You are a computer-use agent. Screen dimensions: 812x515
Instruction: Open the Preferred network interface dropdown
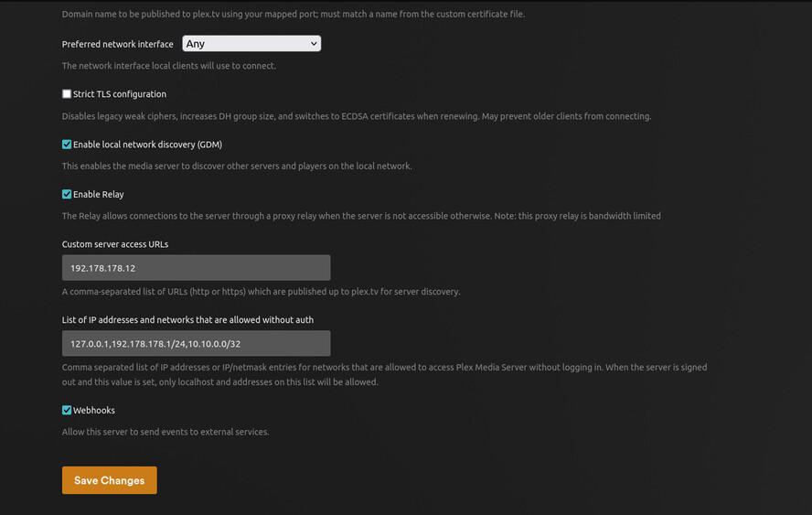251,44
